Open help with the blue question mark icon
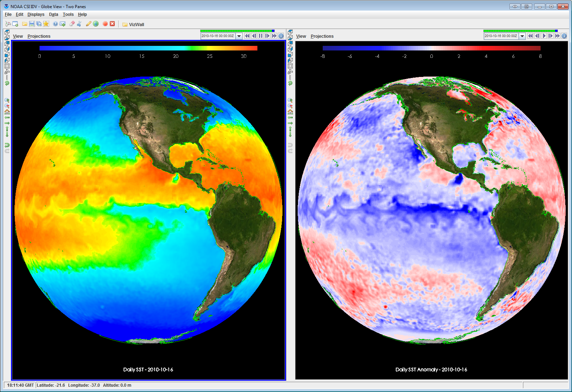Viewport: 572px width, 392px height. click(x=55, y=24)
